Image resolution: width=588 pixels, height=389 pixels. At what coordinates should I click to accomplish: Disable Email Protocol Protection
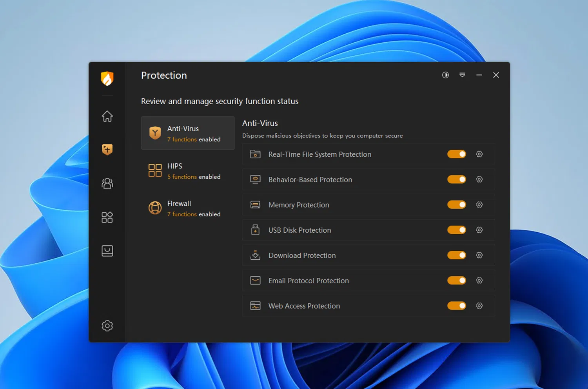click(457, 280)
